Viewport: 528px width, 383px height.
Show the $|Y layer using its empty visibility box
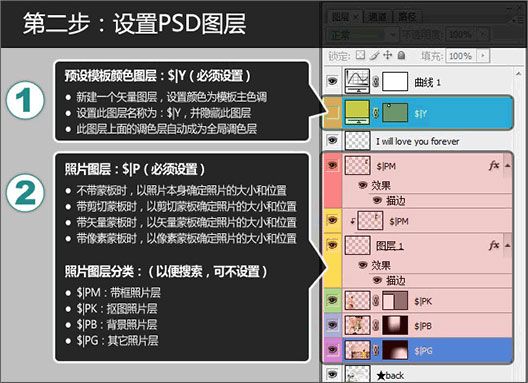click(332, 113)
